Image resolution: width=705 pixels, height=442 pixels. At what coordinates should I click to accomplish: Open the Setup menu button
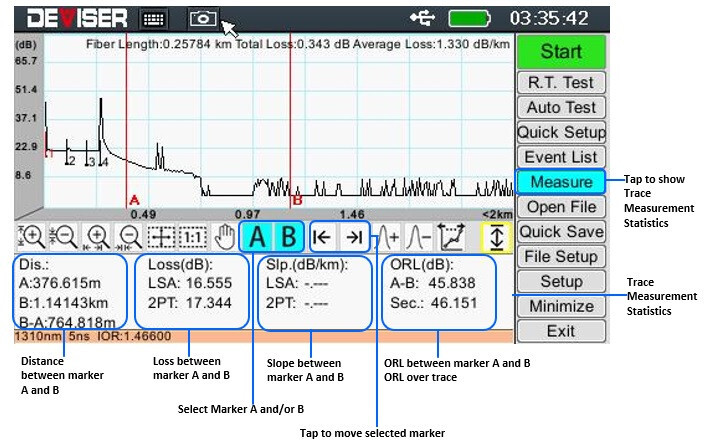[561, 281]
